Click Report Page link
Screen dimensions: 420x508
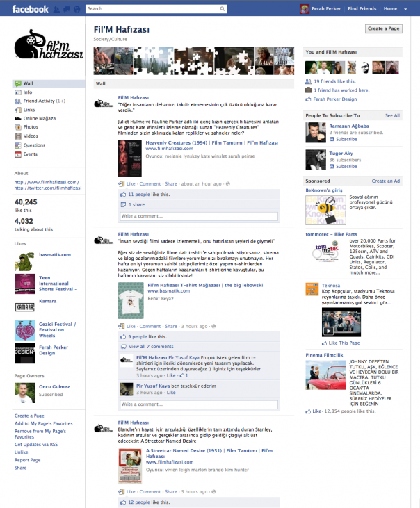point(27,460)
